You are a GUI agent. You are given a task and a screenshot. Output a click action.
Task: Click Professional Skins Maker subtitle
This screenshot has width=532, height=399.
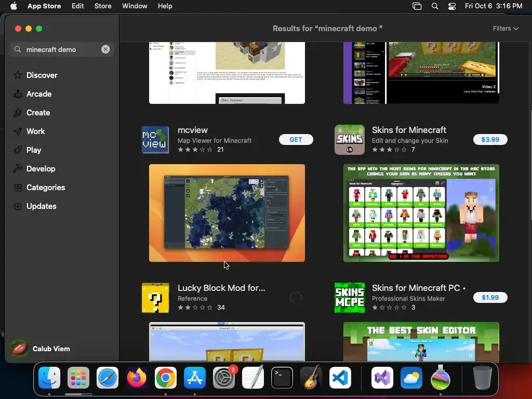pos(408,299)
